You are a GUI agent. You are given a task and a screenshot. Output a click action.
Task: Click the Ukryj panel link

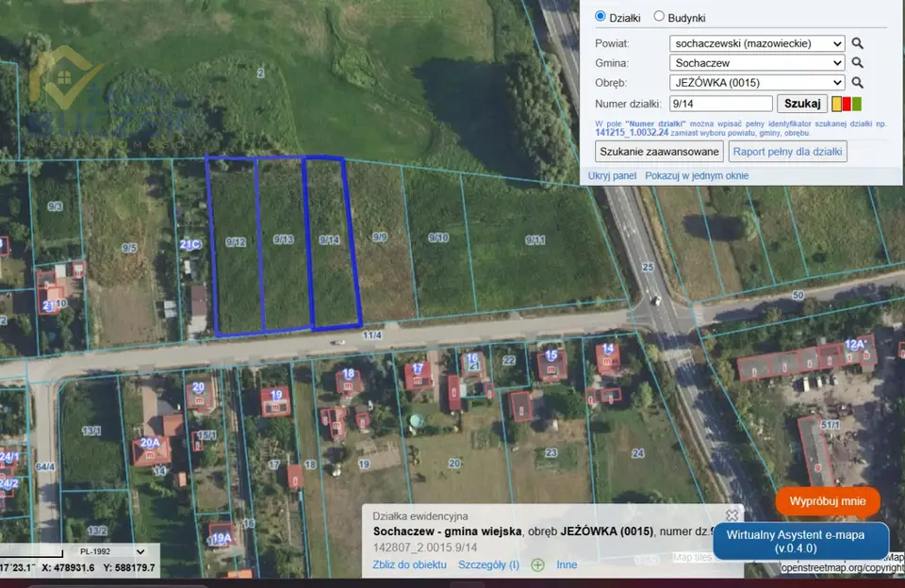612,176
